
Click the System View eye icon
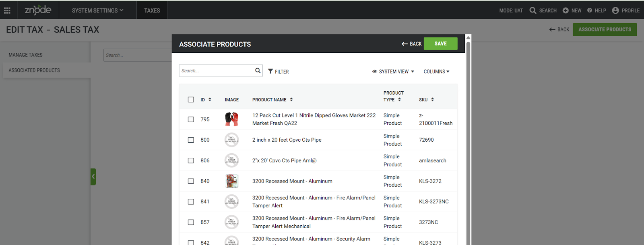(375, 72)
